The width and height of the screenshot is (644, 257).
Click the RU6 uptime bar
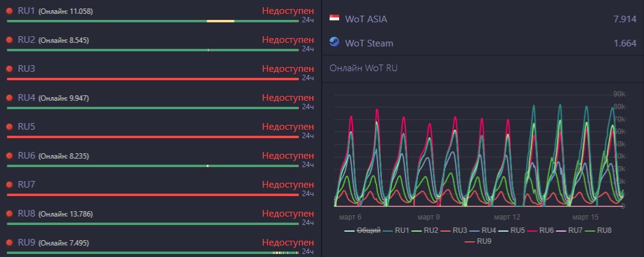tap(153, 166)
